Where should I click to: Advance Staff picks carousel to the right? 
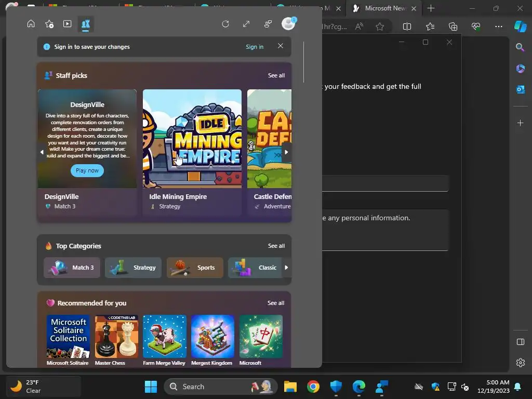pos(286,152)
